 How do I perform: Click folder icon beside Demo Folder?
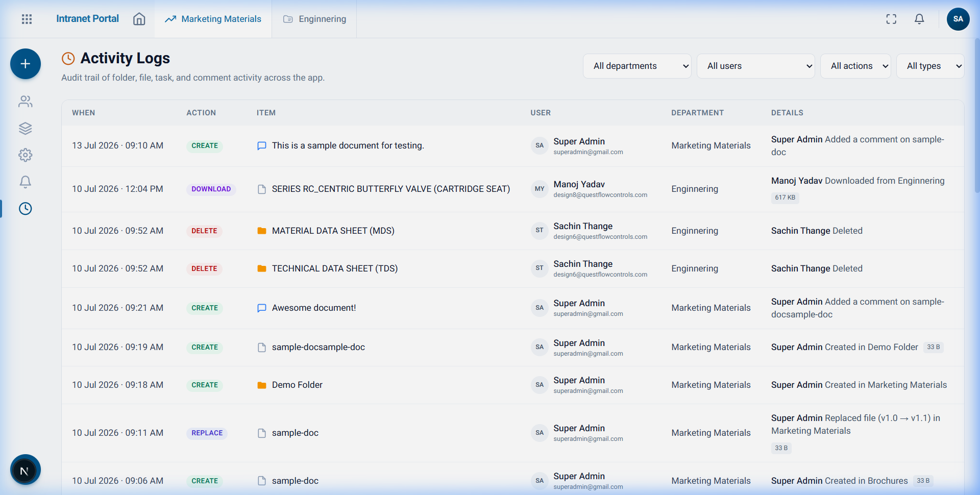[x=262, y=385]
